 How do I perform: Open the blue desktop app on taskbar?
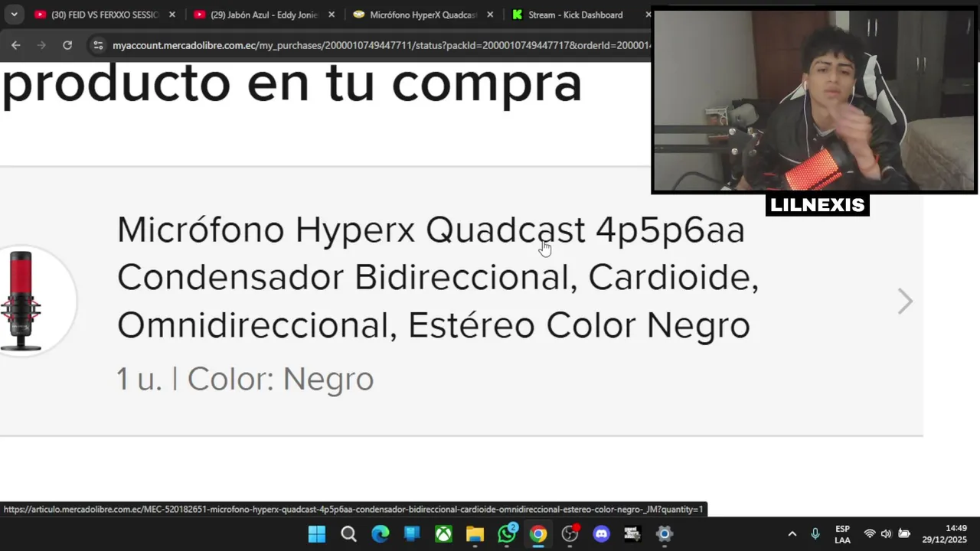click(x=412, y=534)
